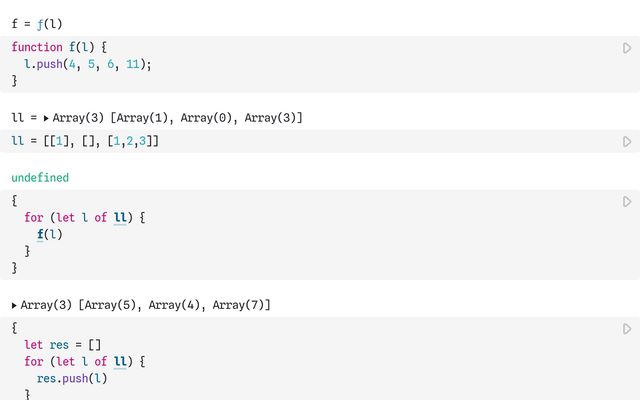Expand the Array(5), Array(4), Array(7) result
Screen dimensions: 640x400
tap(14, 305)
